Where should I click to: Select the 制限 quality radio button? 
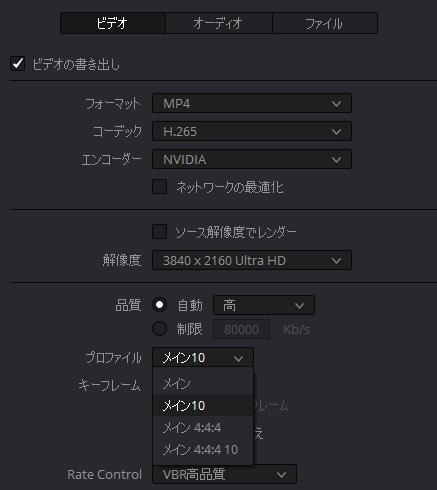coord(160,329)
